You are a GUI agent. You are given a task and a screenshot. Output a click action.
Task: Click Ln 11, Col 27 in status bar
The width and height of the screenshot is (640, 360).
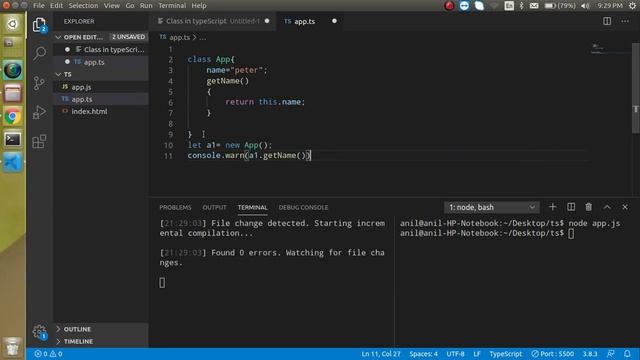tap(381, 353)
